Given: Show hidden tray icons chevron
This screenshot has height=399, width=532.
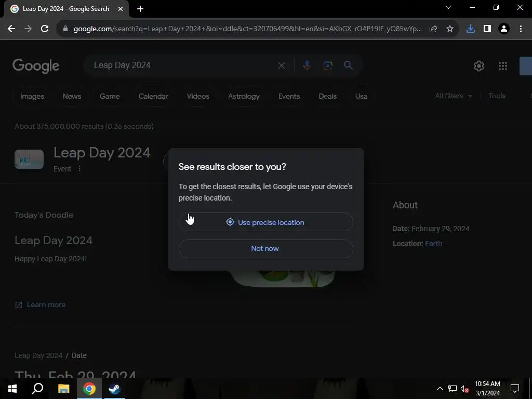Looking at the screenshot, I should [x=440, y=389].
